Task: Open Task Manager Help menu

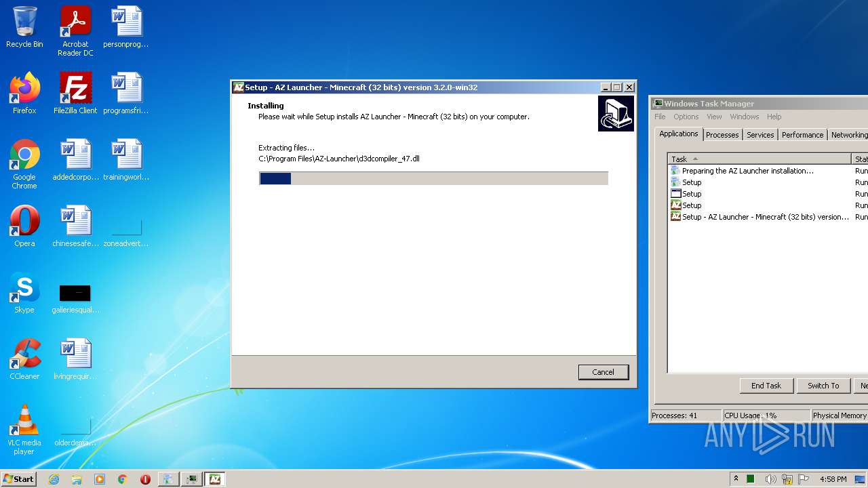Action: pos(774,117)
